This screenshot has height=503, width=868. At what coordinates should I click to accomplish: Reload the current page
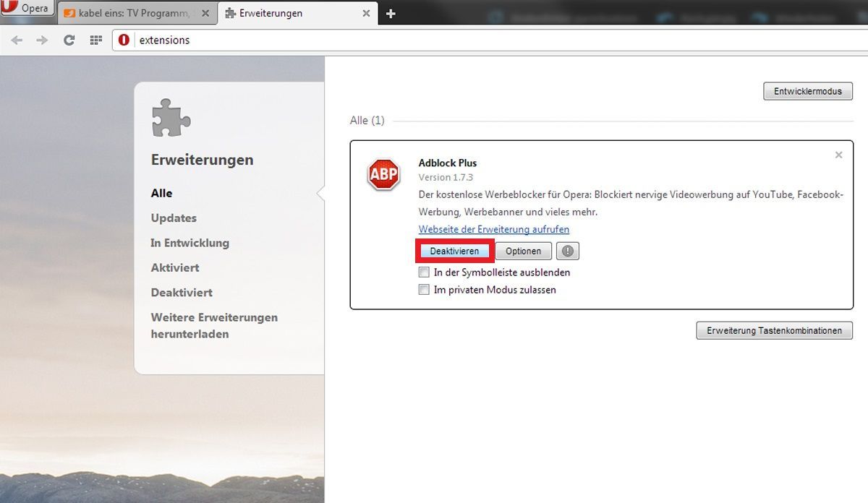click(x=69, y=40)
